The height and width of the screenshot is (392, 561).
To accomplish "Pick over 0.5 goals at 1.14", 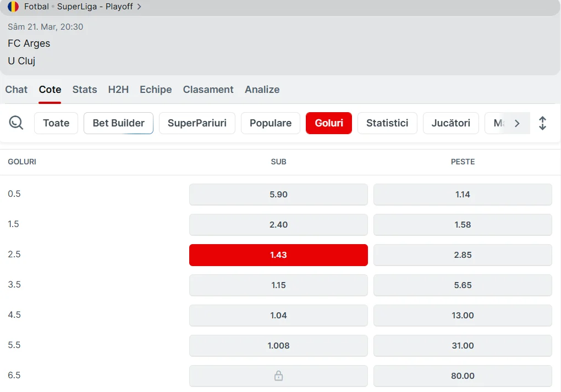I will (463, 195).
